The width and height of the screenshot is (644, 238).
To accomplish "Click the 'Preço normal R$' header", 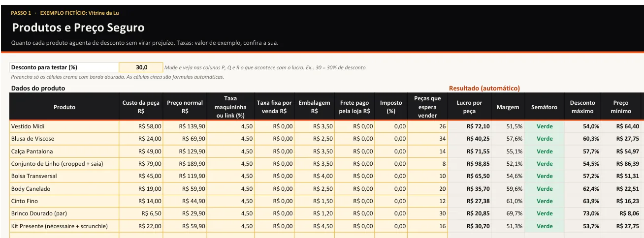I will coord(185,107).
